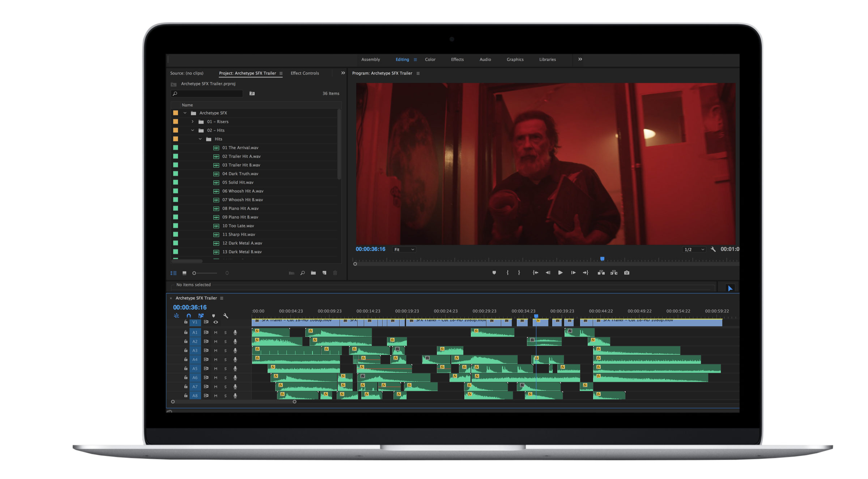Switch to the Color workspace tab
868x479 pixels.
click(x=430, y=60)
